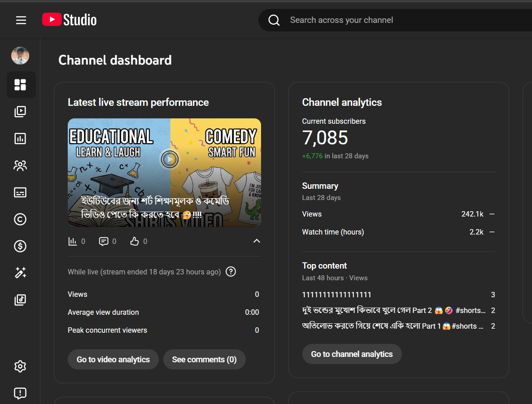Open Settings gear in sidebar
This screenshot has height=404, width=532.
(x=20, y=366)
